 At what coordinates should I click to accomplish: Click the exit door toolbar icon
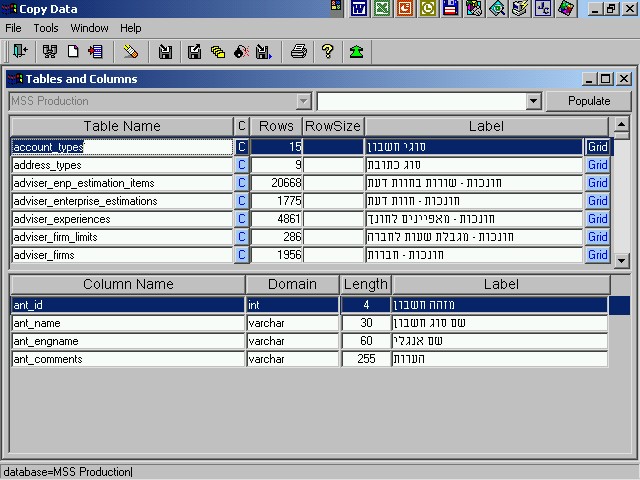(x=19, y=51)
